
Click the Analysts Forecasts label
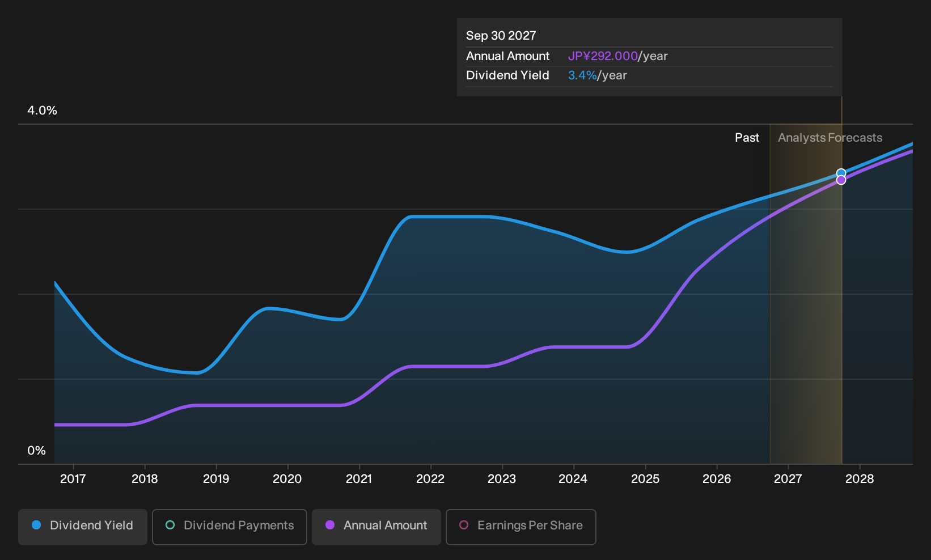pos(830,138)
